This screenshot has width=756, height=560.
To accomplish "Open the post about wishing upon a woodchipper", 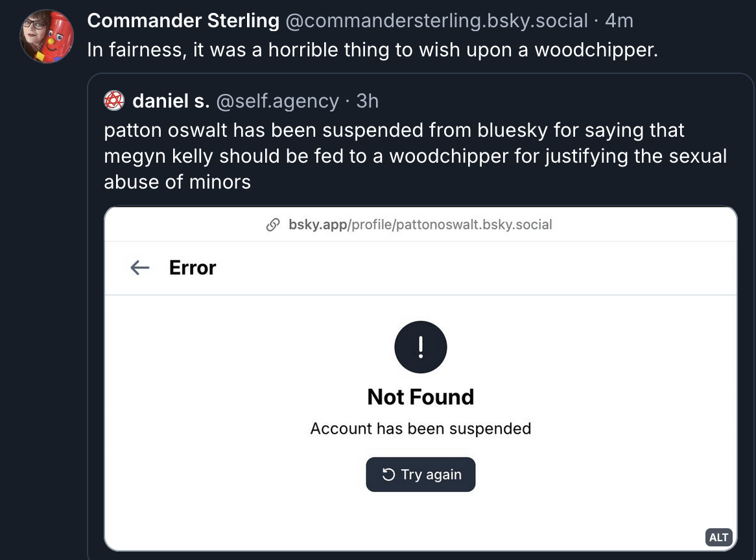I will pyautogui.click(x=372, y=51).
